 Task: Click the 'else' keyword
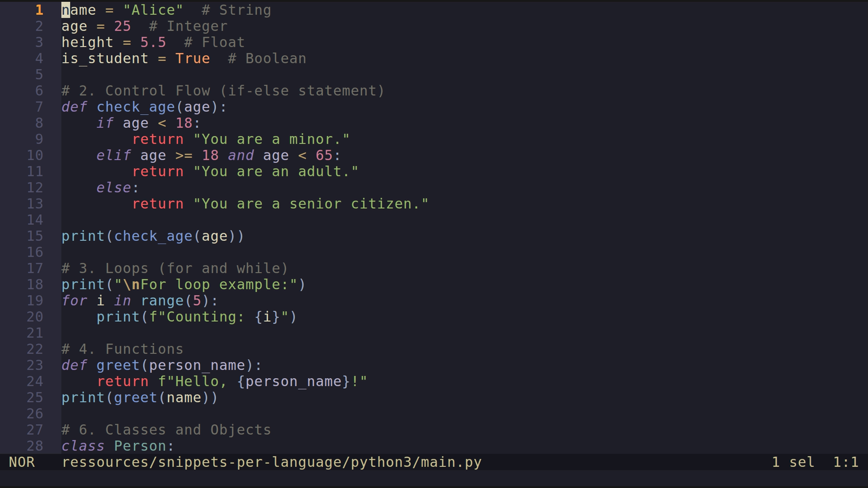[x=114, y=188]
